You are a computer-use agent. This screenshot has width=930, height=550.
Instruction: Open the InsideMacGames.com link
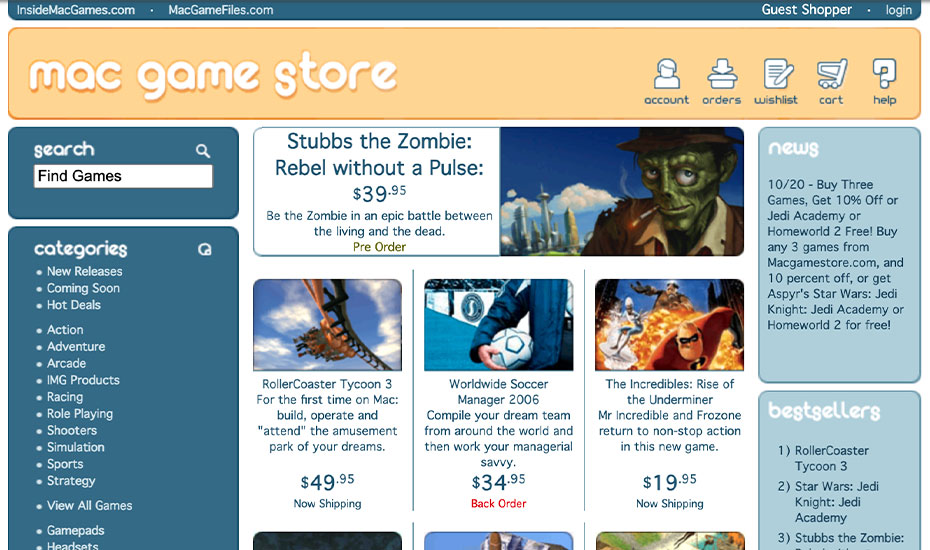(x=76, y=10)
